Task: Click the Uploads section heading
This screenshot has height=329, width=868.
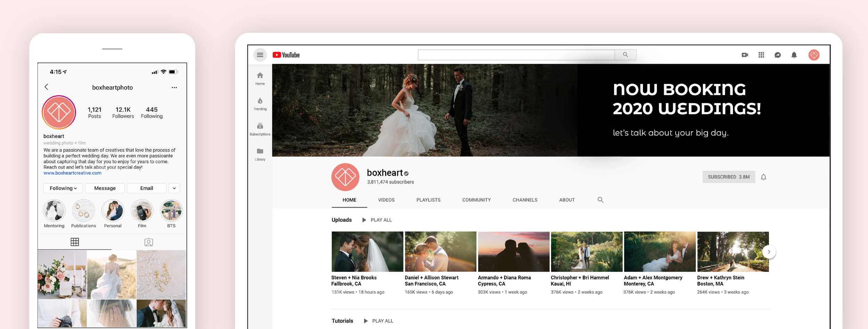Action: pos(342,220)
